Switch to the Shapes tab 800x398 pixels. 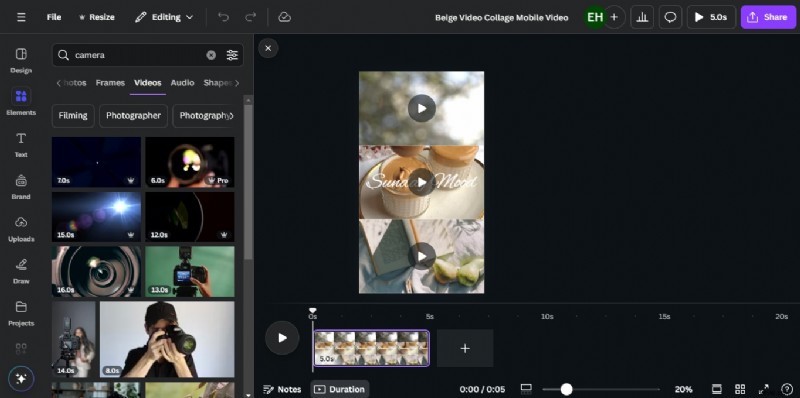[217, 83]
